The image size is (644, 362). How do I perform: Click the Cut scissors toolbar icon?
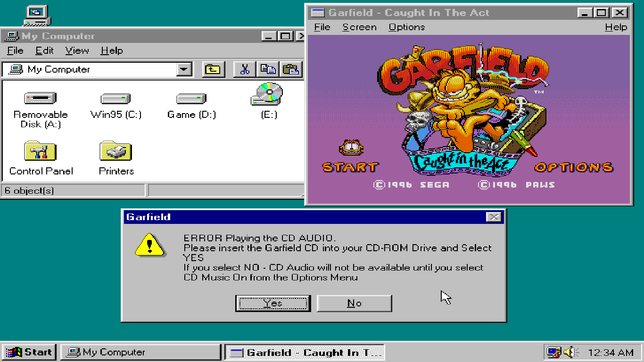[245, 70]
